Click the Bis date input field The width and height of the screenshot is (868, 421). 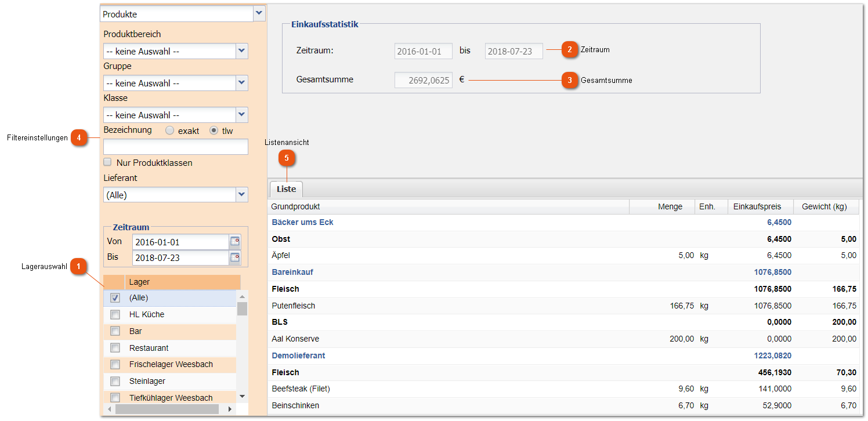coord(180,257)
